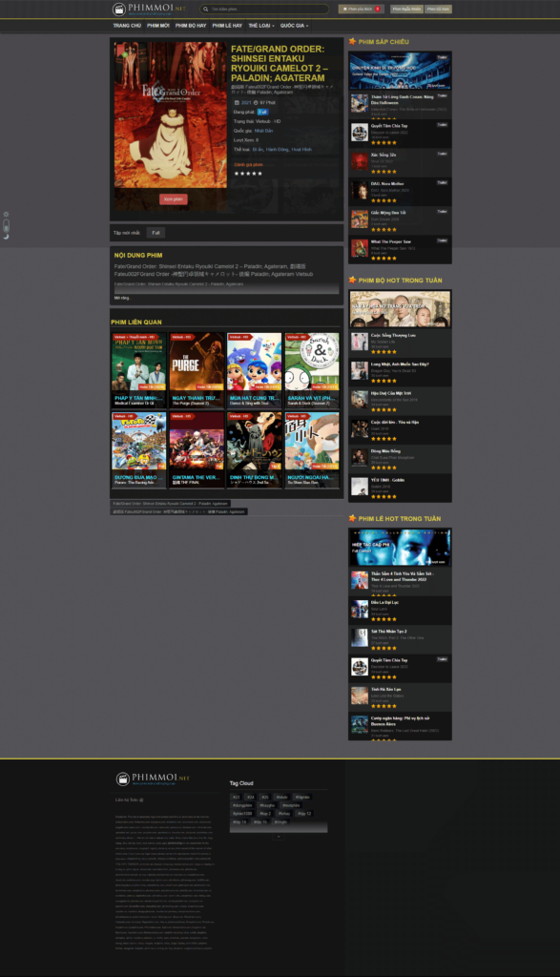Click the star icon beside Phim Sắp Chiếu
The height and width of the screenshot is (977, 560).
pos(352,41)
